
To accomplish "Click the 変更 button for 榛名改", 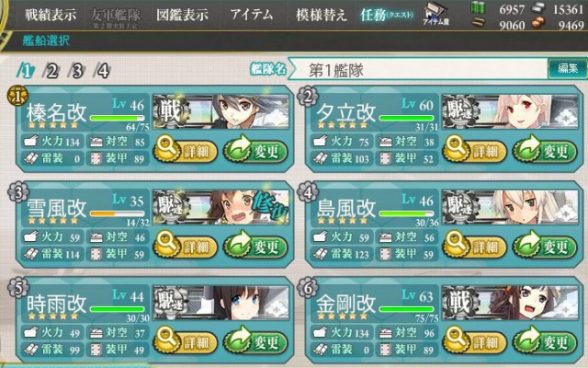I will click(x=255, y=151).
